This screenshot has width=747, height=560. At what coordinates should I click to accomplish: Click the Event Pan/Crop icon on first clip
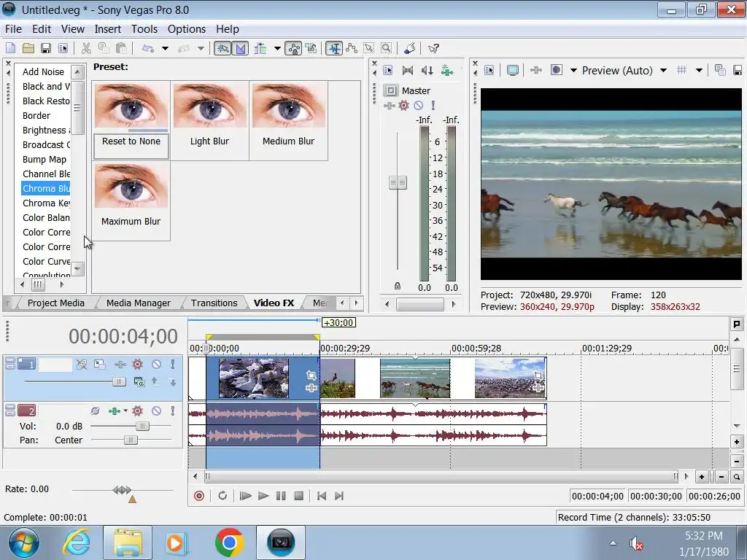coord(311,376)
